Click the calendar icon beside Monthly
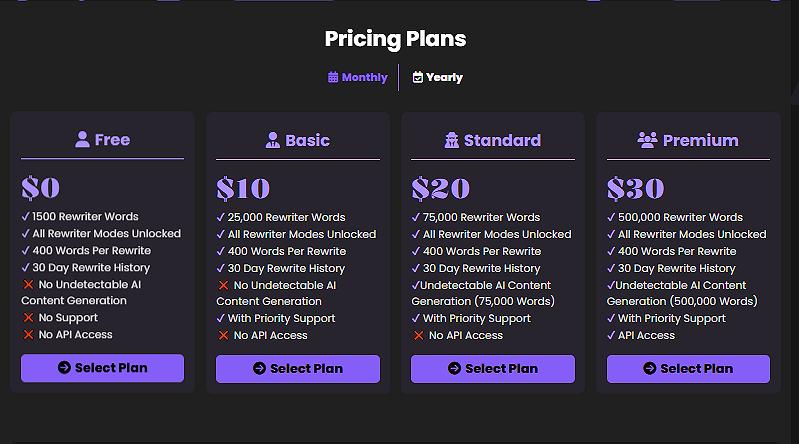 [x=333, y=77]
